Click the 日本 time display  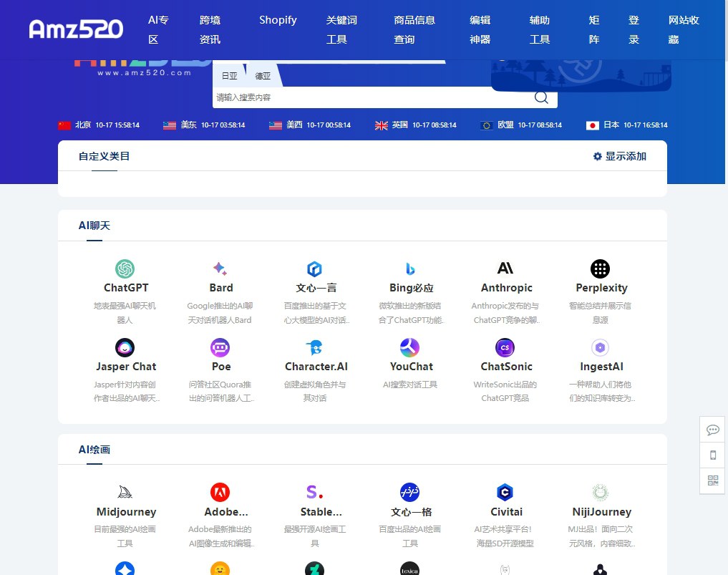tap(627, 125)
